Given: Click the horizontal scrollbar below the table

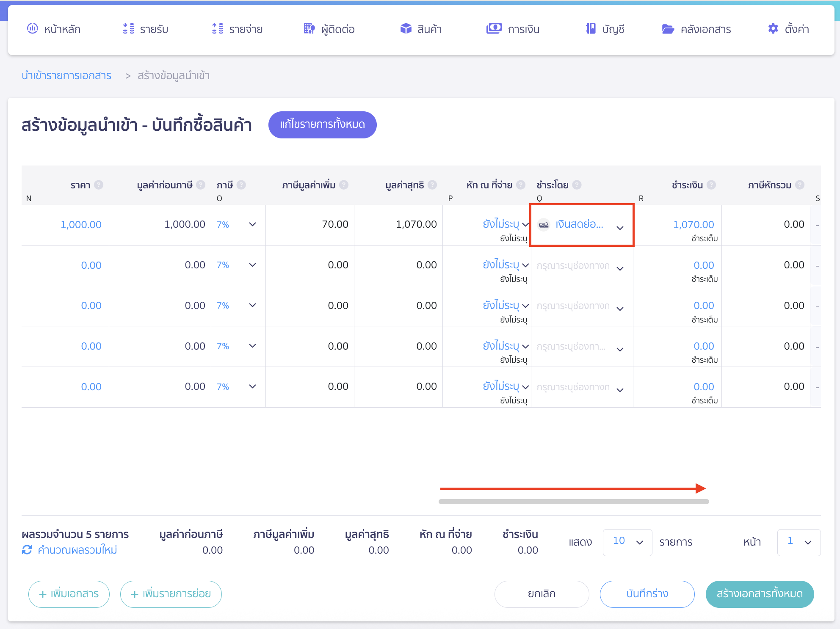Looking at the screenshot, I should [574, 501].
